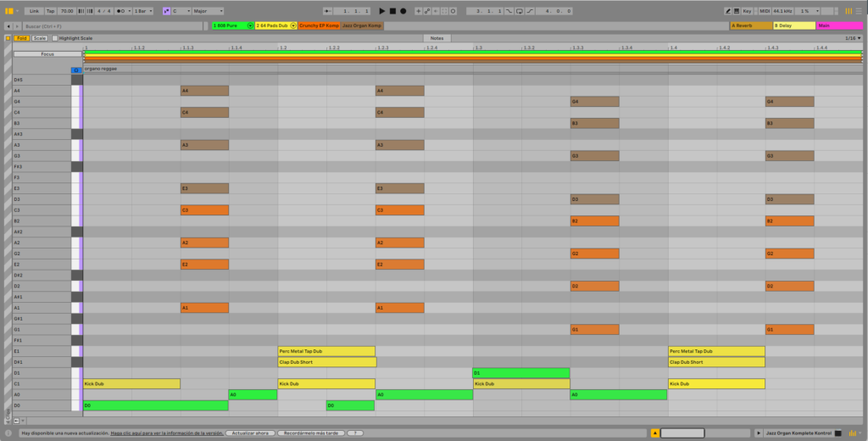Toggle MIDI Arrangement Overdub plus icon

click(419, 11)
